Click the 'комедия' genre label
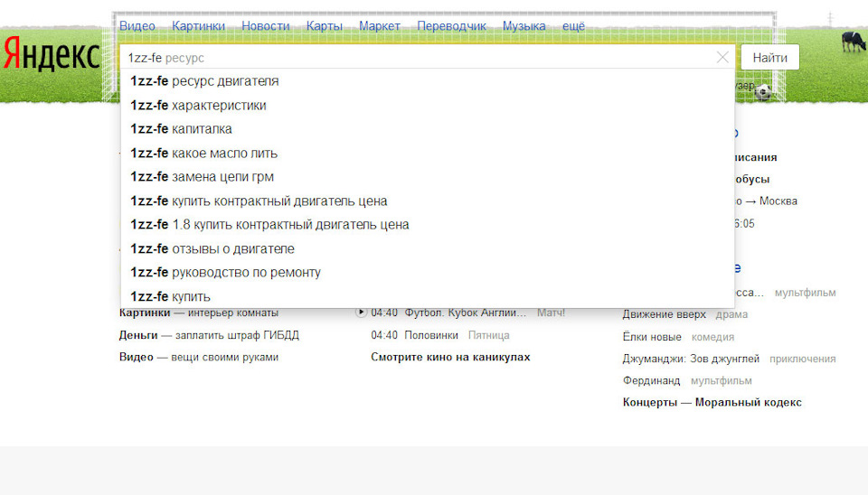 pyautogui.click(x=712, y=337)
